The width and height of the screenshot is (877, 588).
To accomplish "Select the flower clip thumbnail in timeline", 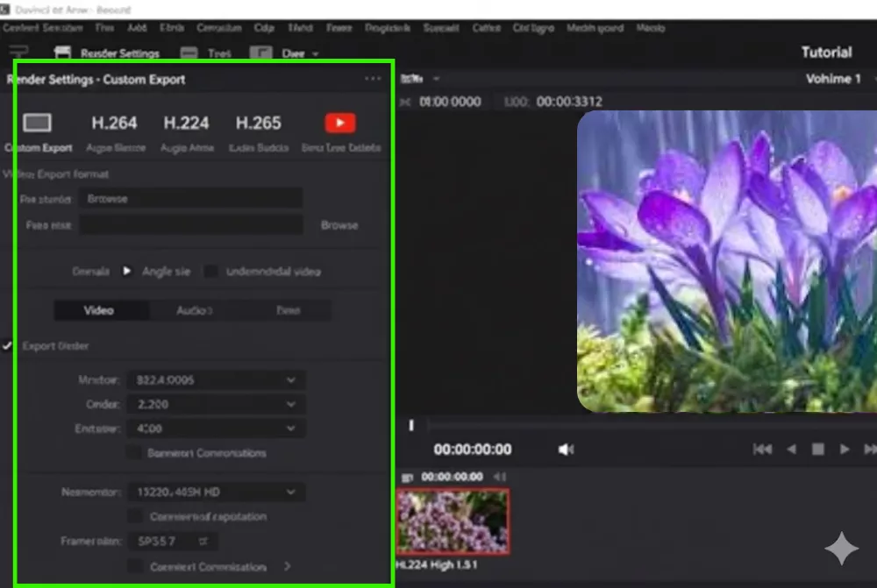I will (x=453, y=521).
